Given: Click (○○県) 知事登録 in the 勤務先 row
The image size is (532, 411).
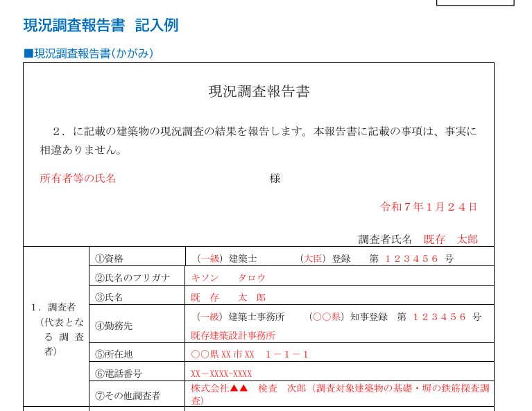Looking at the screenshot, I should pos(347,317).
